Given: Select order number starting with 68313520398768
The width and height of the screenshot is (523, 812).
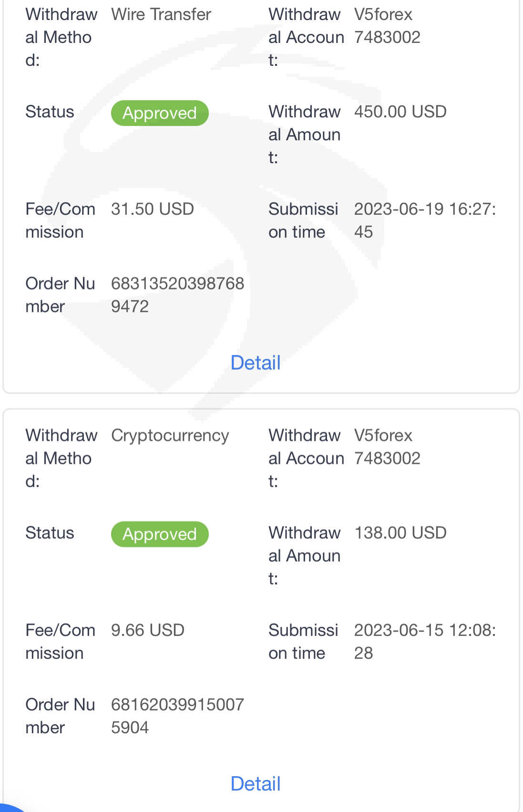Looking at the screenshot, I should coord(177,294).
